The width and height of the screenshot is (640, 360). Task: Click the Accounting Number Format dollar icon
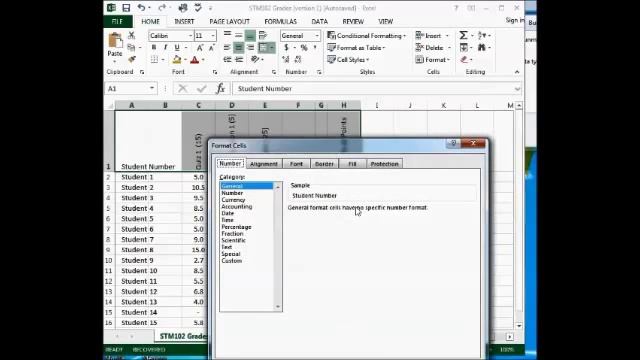287,48
